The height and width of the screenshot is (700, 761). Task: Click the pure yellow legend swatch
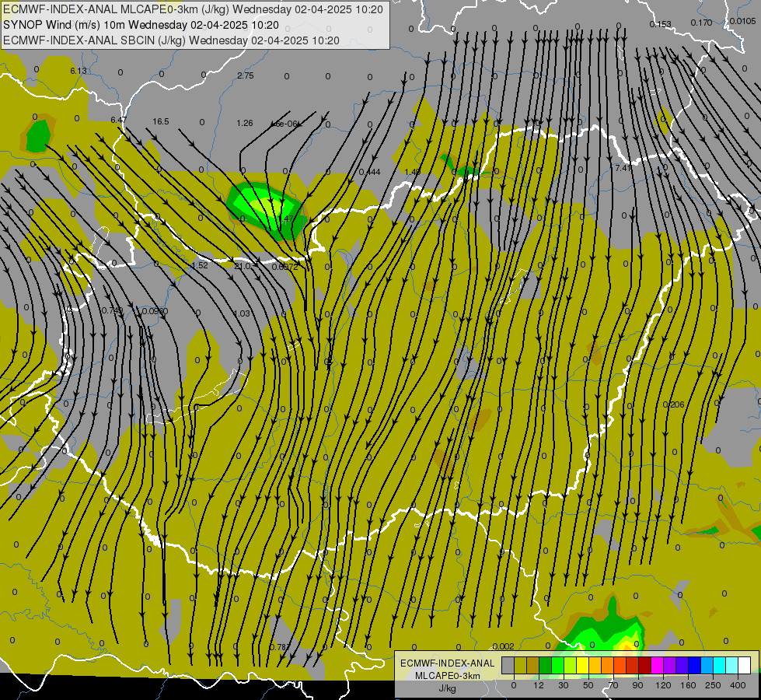pyautogui.click(x=582, y=666)
